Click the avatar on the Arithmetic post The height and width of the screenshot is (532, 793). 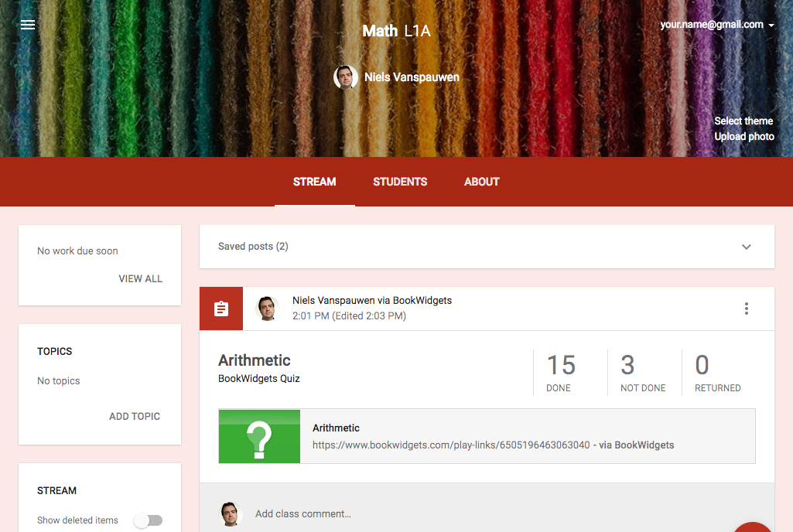267,308
